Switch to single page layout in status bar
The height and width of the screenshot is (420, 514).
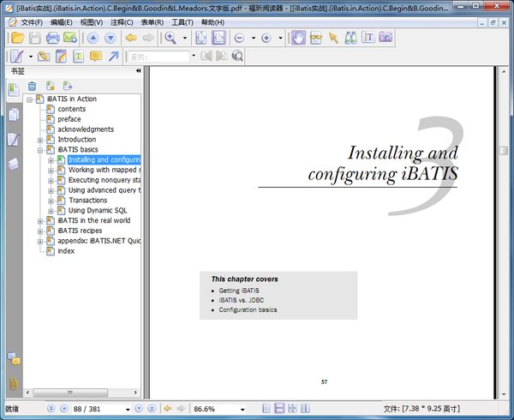266,409
